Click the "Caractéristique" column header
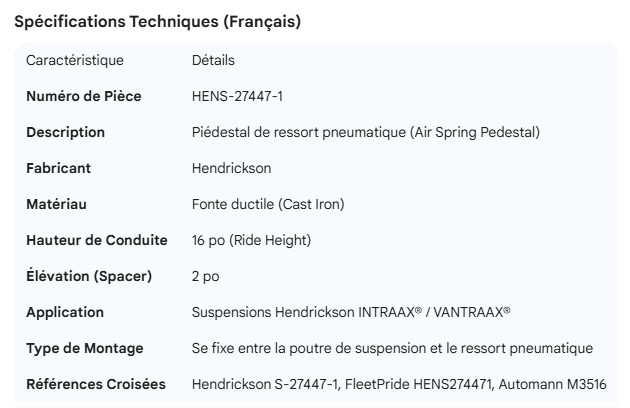 (x=75, y=60)
